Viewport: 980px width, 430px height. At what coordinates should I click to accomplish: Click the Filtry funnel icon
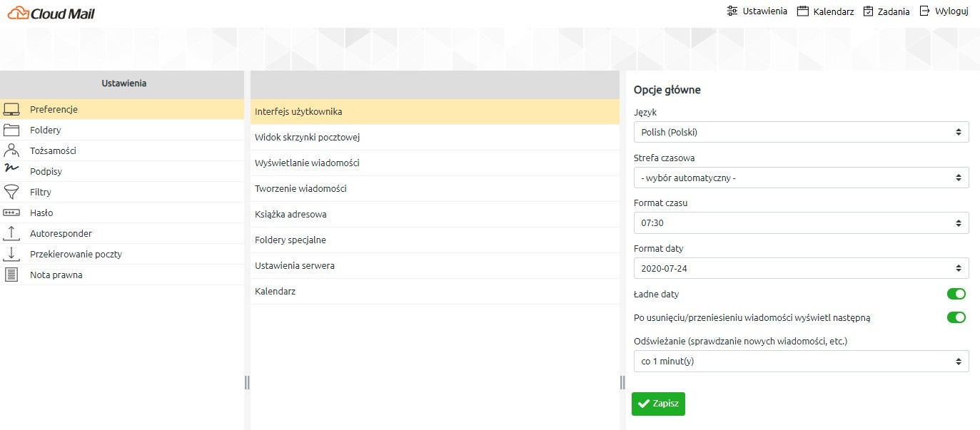11,192
